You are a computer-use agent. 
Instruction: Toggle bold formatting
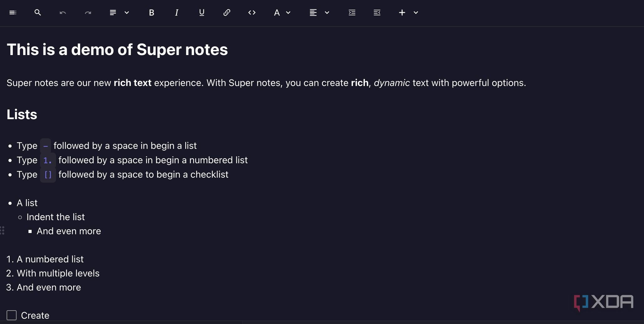151,13
